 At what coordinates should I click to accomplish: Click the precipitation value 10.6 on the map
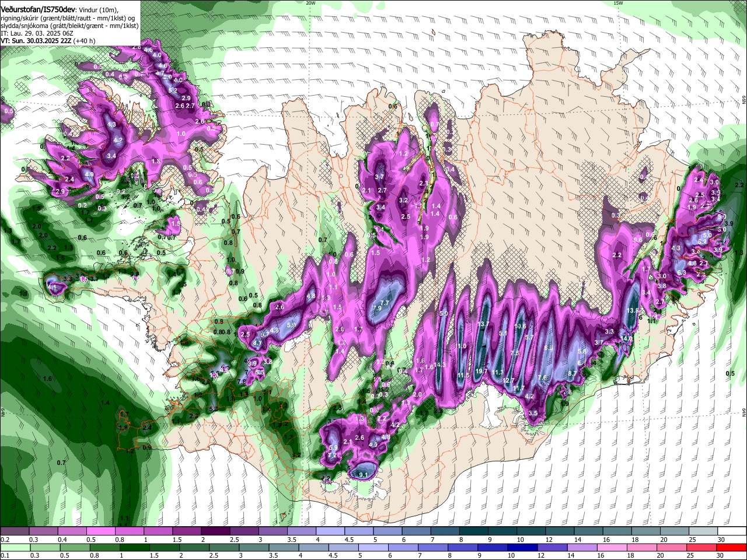coord(521,326)
